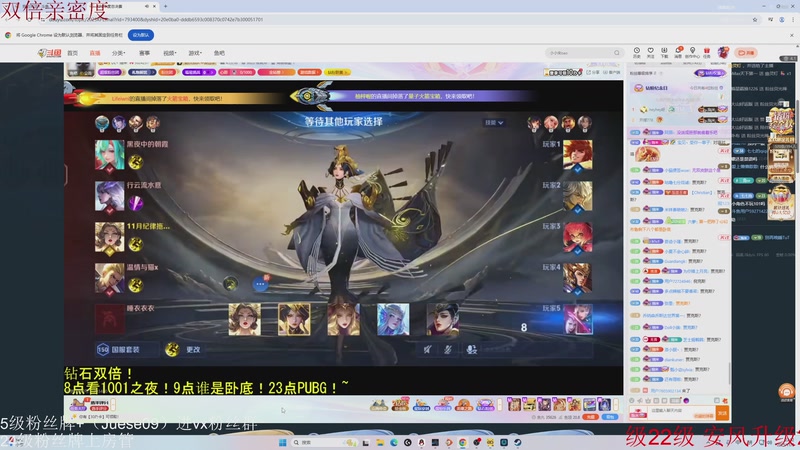Expand the 游戏 dropdown menu

(x=195, y=53)
